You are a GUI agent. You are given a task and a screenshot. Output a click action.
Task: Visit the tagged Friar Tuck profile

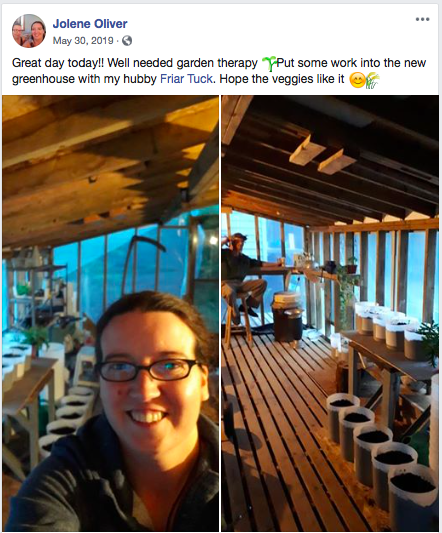pos(186,79)
